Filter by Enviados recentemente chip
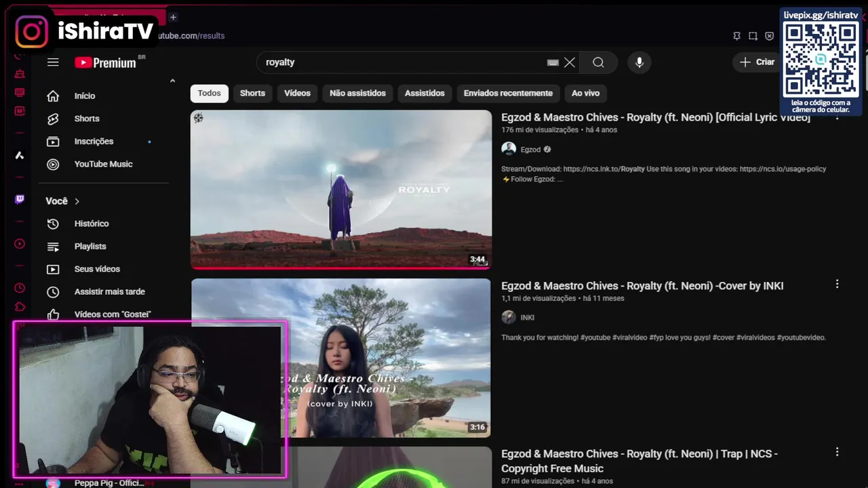 coord(508,94)
